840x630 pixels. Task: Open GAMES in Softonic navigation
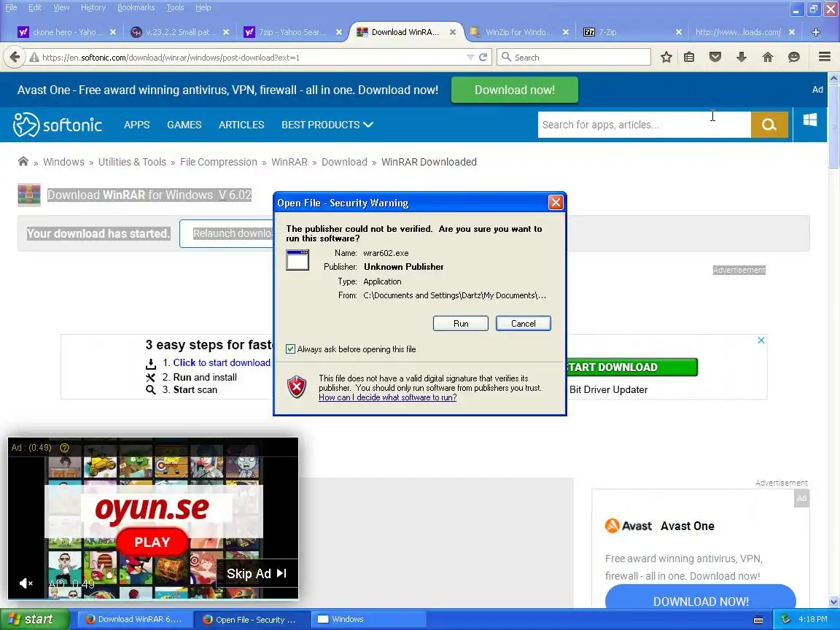point(184,125)
